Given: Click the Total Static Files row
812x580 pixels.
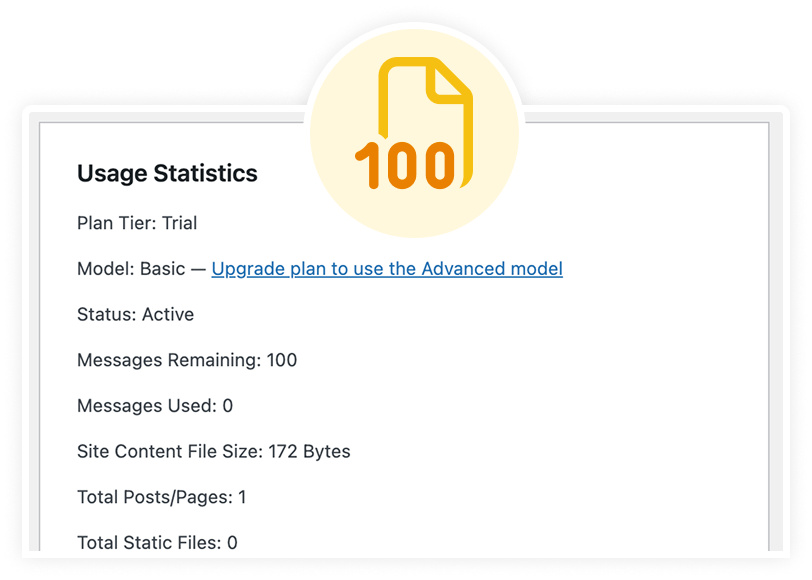Looking at the screenshot, I should pos(156,542).
